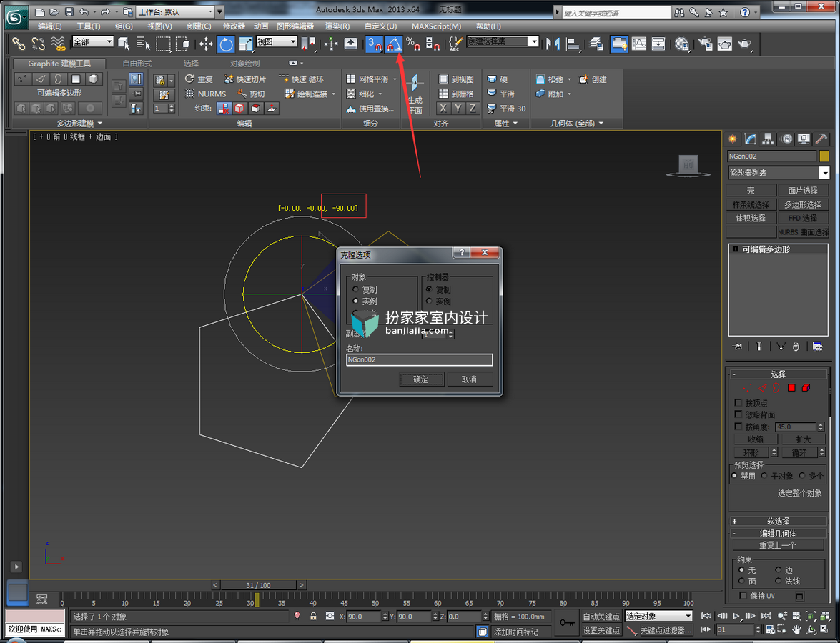The width and height of the screenshot is (840, 643).
Task: Select Instance radio under Object in clone dialog
Action: (356, 301)
